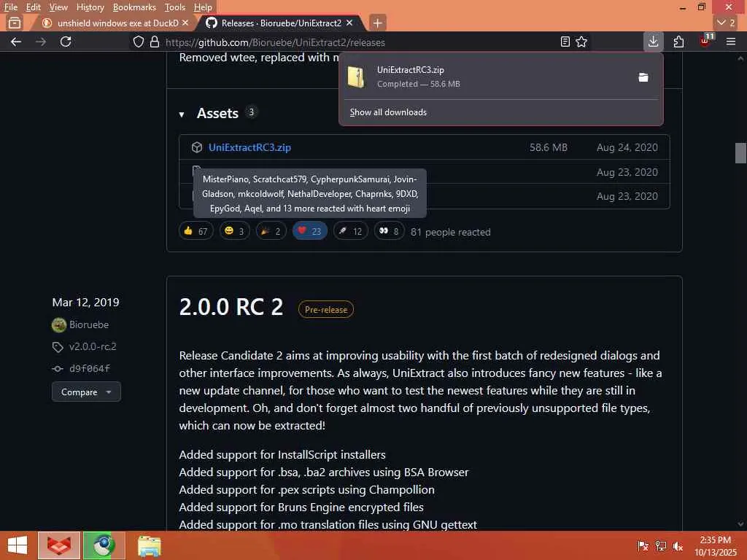Screen dimensions: 747x560
Task: Go back to the previous page
Action: point(16,42)
